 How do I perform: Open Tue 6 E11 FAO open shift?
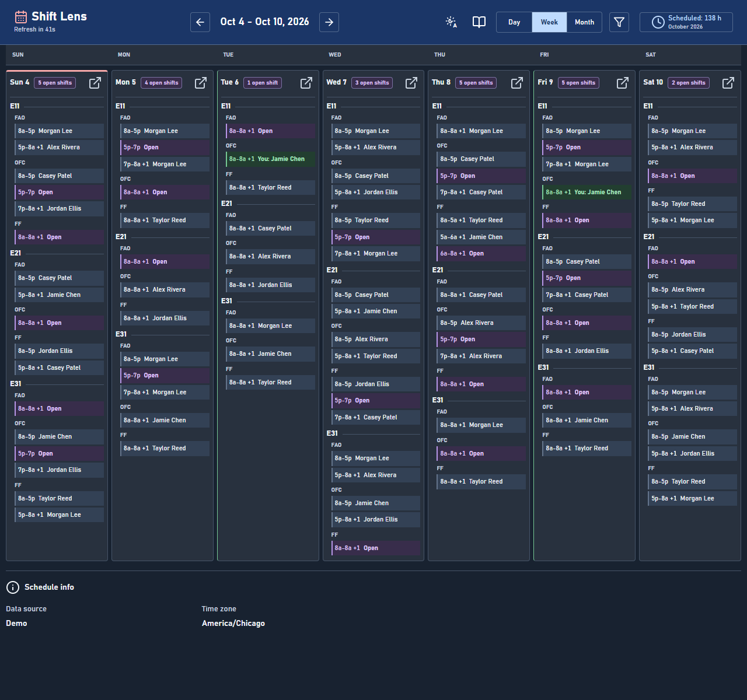[x=270, y=131]
